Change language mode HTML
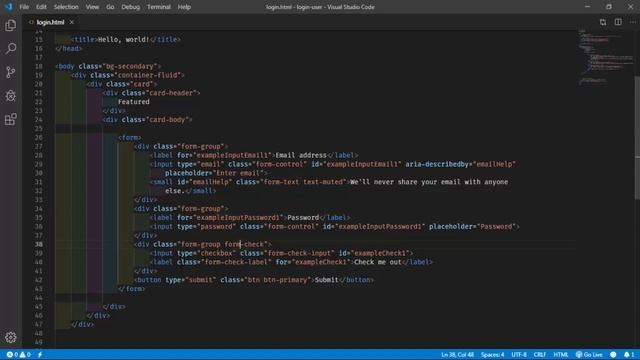 point(561,355)
